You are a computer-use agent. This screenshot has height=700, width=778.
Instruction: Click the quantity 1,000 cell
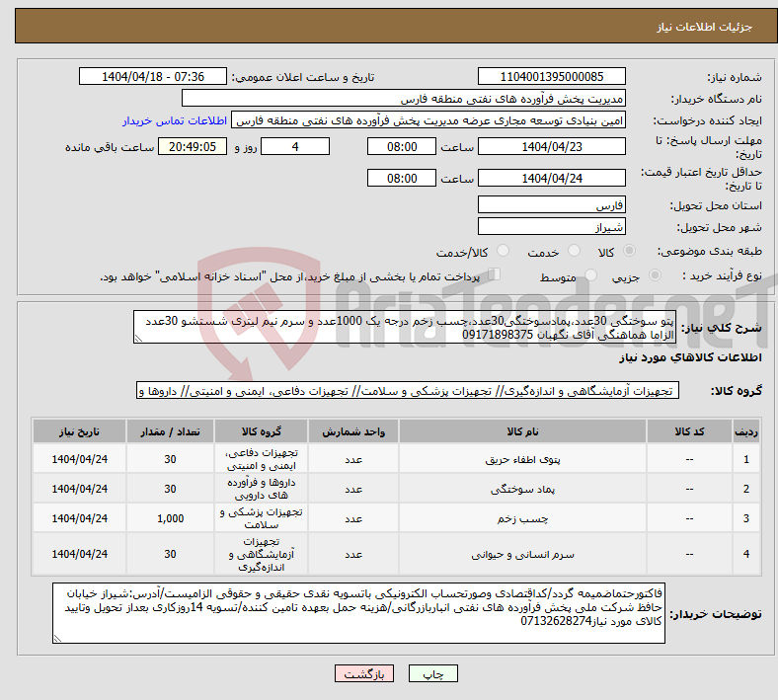click(x=170, y=518)
